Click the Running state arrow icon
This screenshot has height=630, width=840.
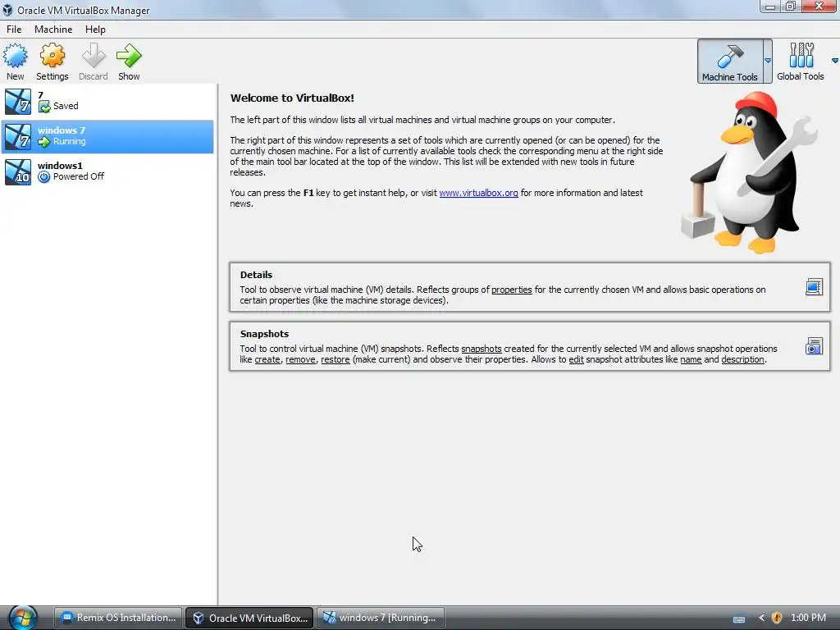click(44, 142)
